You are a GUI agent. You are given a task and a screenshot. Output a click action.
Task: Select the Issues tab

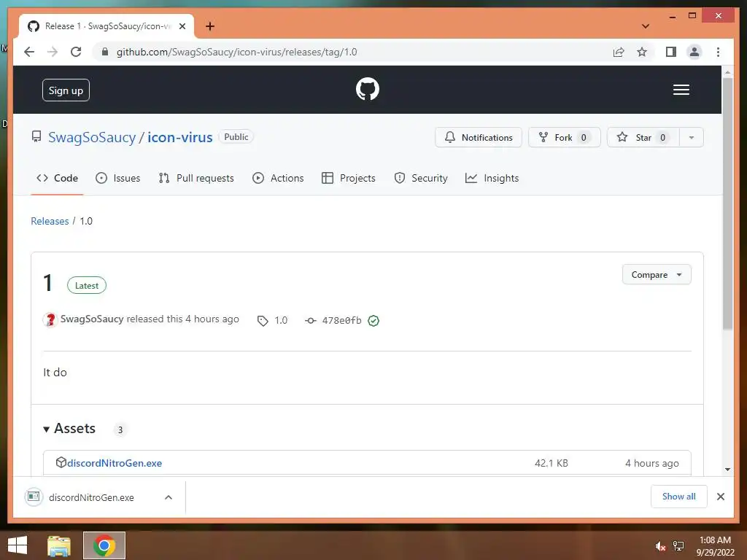(x=117, y=178)
